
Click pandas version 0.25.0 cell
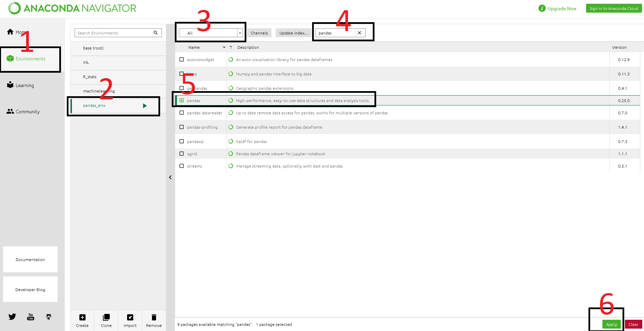(624, 101)
